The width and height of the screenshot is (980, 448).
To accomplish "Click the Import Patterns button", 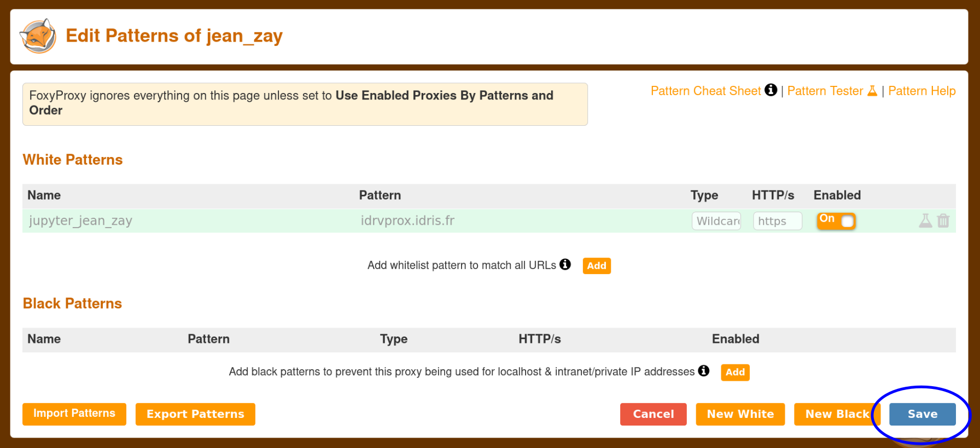I will click(74, 414).
